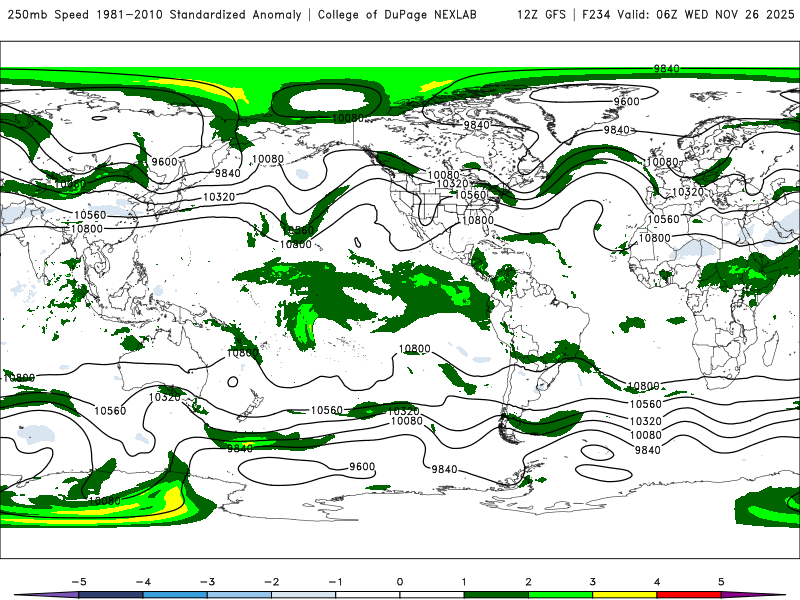Select the navy -5 to -4 colorbar segment
This screenshot has height=600, width=800.
pos(111,595)
